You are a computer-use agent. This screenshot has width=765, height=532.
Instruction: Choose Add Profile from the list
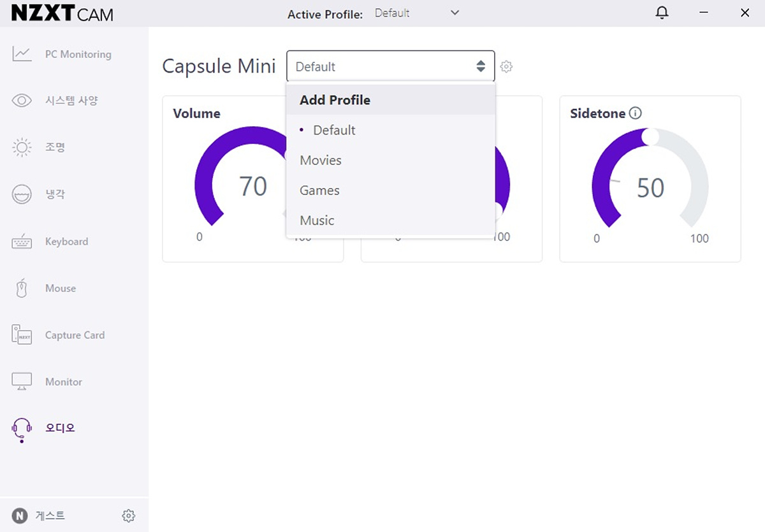coord(391,100)
